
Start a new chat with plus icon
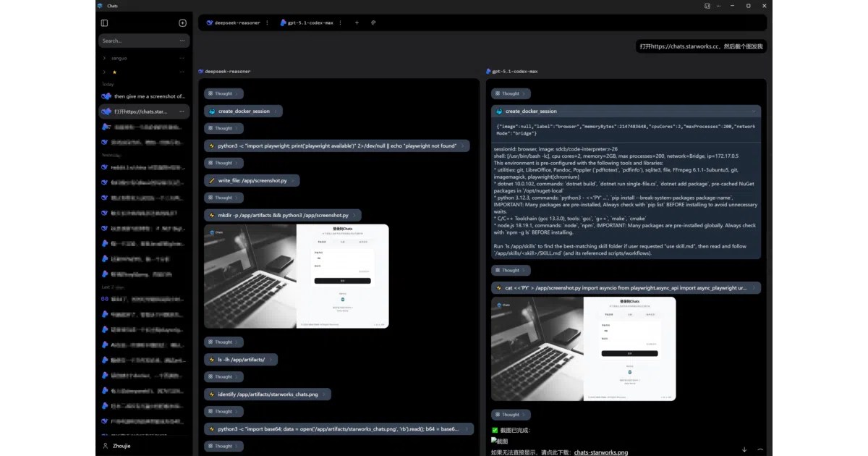coord(182,23)
